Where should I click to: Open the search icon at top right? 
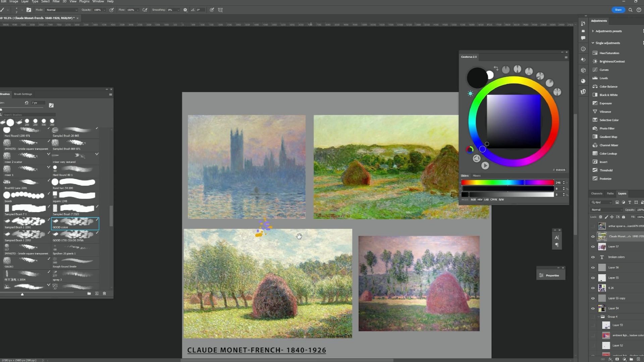[630, 10]
